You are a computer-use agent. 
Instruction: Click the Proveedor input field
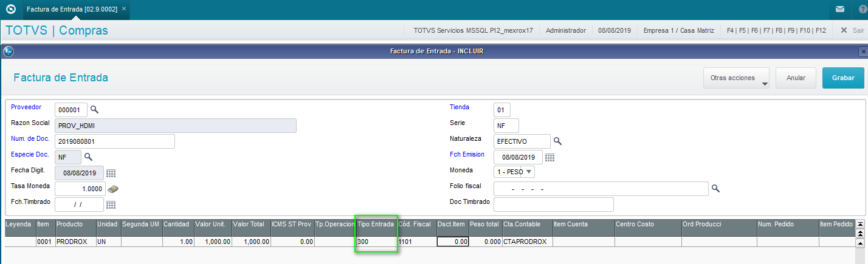pyautogui.click(x=71, y=110)
